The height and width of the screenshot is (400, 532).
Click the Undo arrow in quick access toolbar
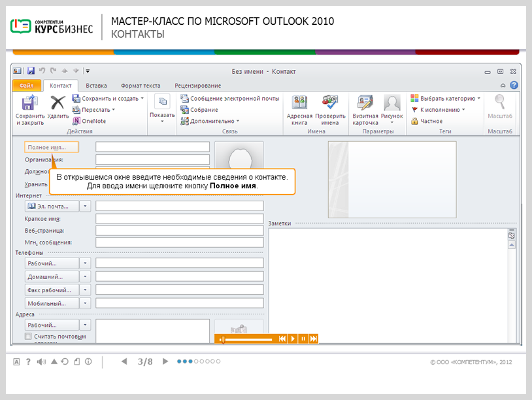(42, 71)
